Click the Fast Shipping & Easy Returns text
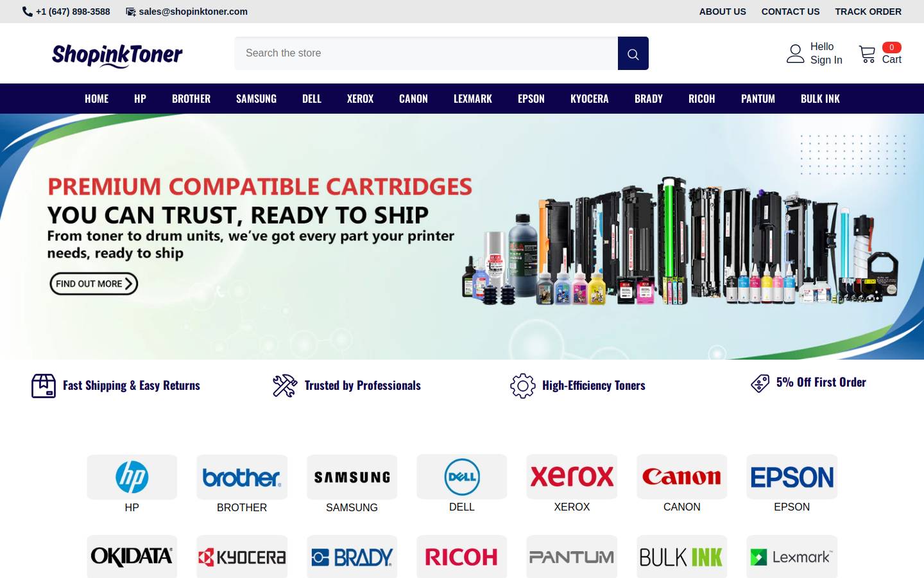The width and height of the screenshot is (924, 578). [x=132, y=385]
